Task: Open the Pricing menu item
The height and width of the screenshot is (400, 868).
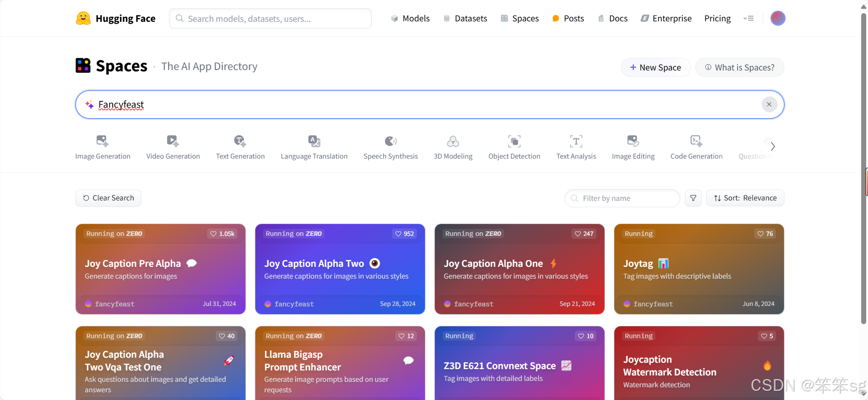Action: point(718,19)
